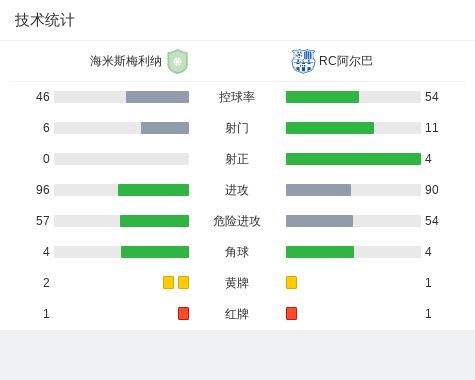Click 海米斯梅利纳's first yellow card icon

click(168, 283)
